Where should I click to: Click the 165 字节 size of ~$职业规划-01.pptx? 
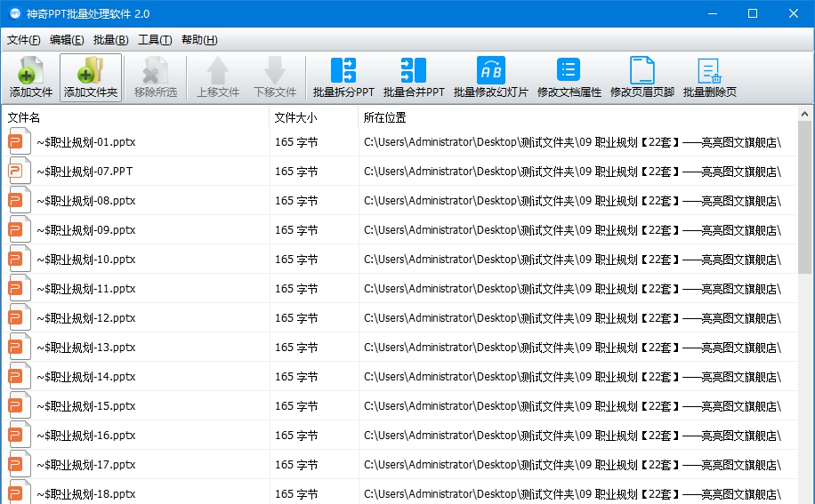point(296,142)
